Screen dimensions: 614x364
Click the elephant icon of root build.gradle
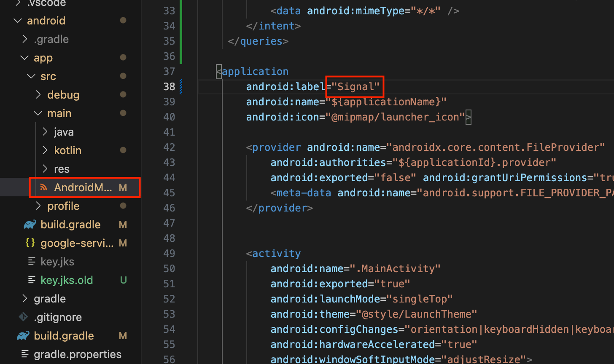[x=23, y=336]
